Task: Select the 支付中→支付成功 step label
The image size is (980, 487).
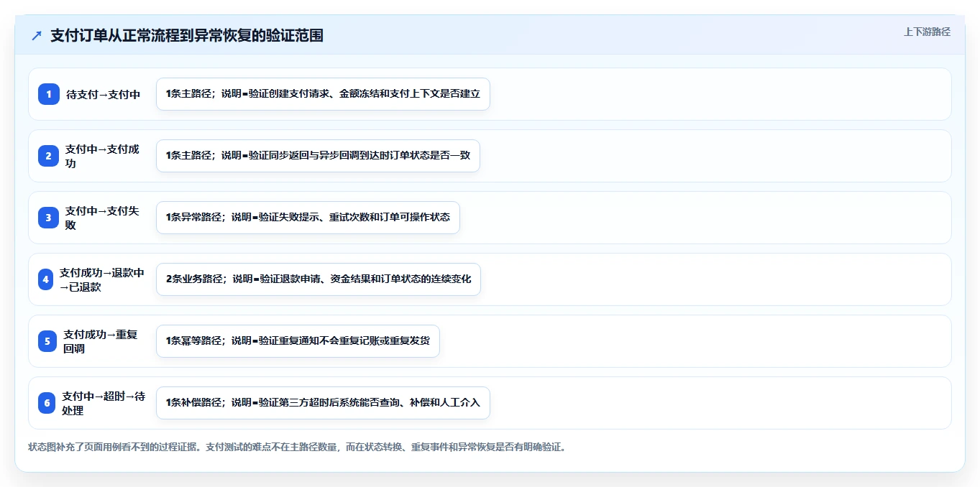Action: point(103,156)
